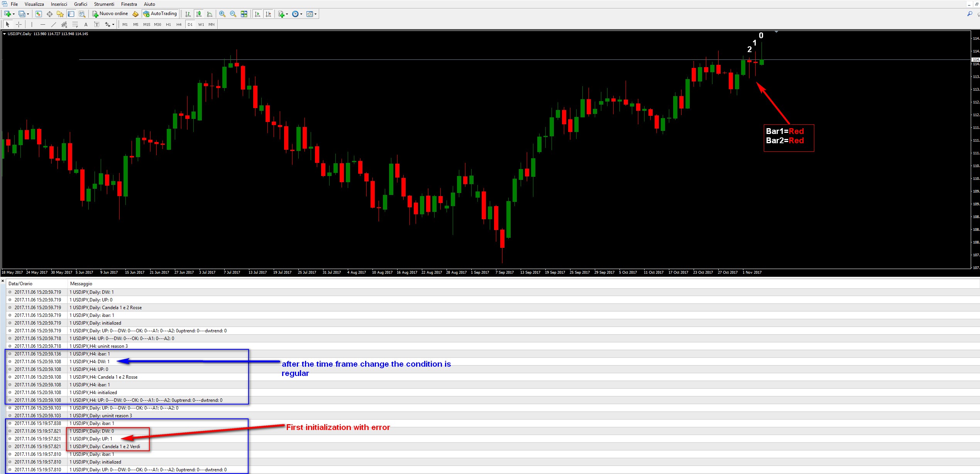Select the Crosshair tool

pos(19,24)
